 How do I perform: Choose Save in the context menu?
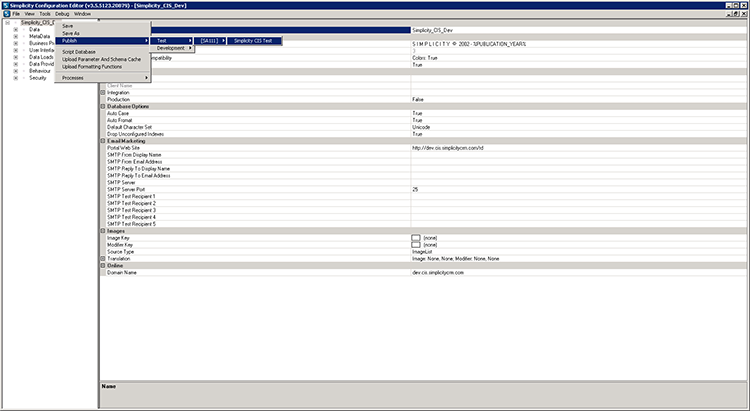pyautogui.click(x=103, y=26)
